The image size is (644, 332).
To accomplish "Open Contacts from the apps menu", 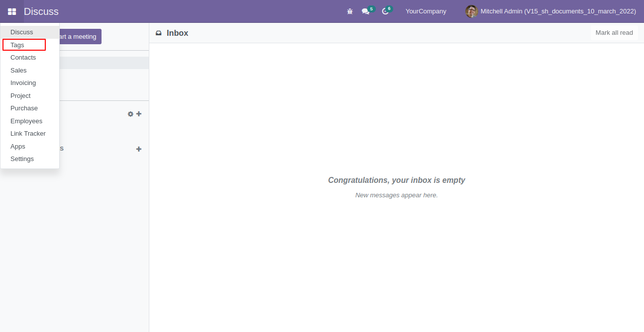I will point(30,58).
